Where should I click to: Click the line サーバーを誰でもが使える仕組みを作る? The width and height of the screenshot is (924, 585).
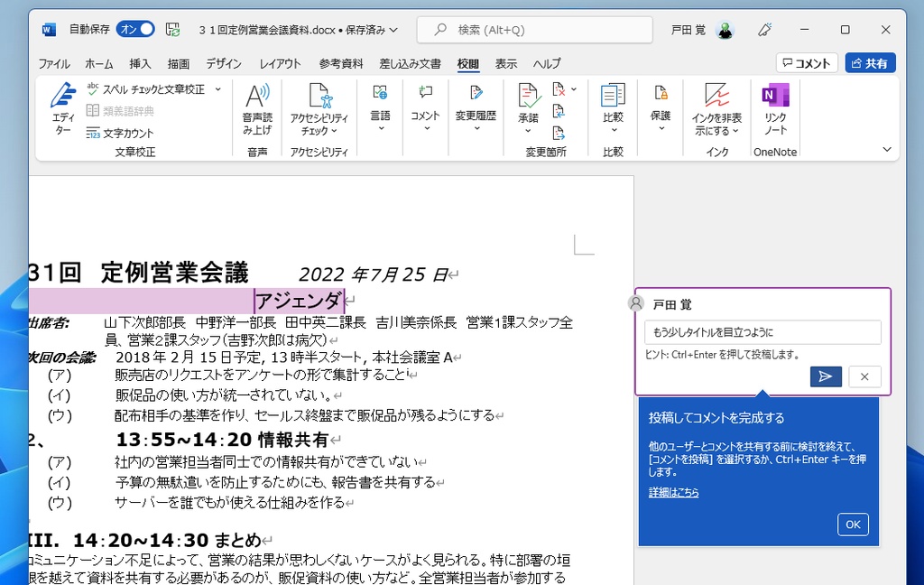point(230,503)
